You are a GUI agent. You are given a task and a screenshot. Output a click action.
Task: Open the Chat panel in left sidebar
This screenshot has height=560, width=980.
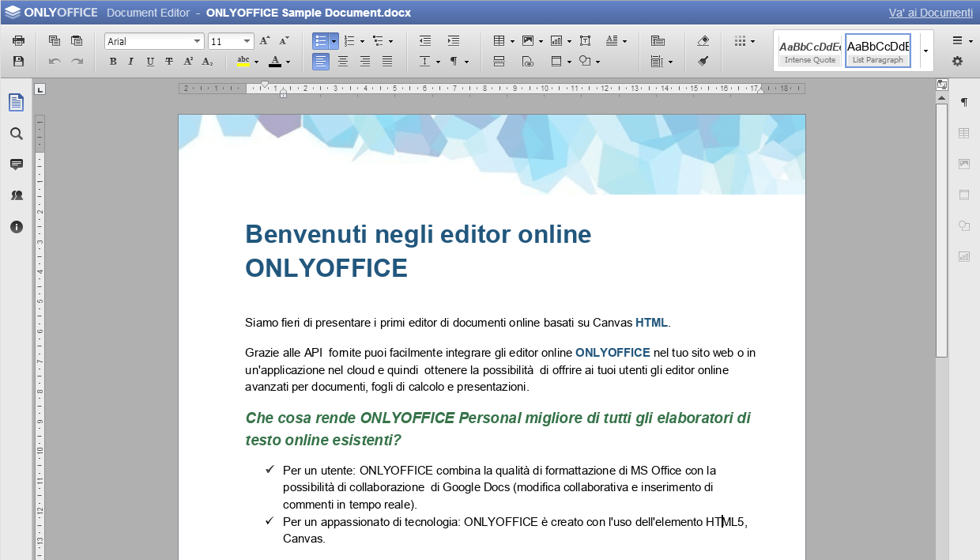coord(17,195)
